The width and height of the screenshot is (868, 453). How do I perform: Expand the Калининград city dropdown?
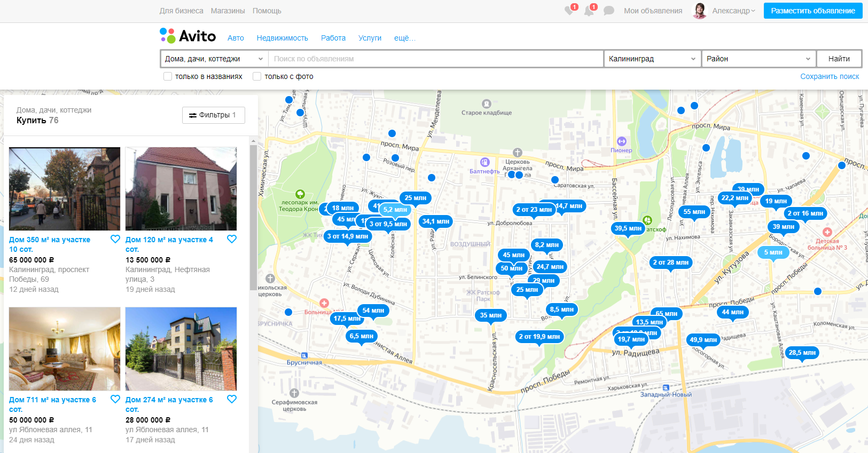tap(651, 59)
